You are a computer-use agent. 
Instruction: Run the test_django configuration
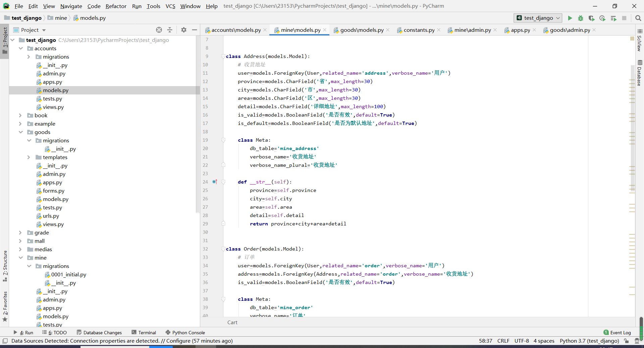570,18
